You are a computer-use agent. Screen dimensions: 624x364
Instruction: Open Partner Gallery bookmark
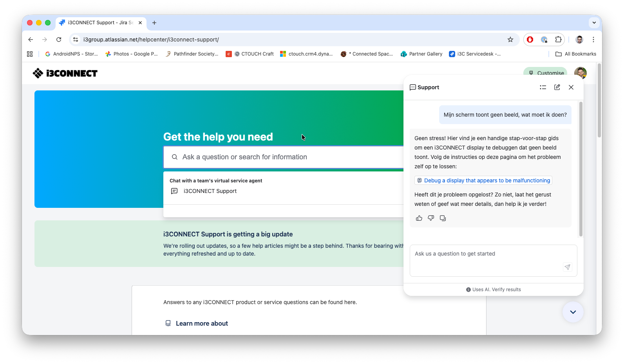(x=421, y=54)
